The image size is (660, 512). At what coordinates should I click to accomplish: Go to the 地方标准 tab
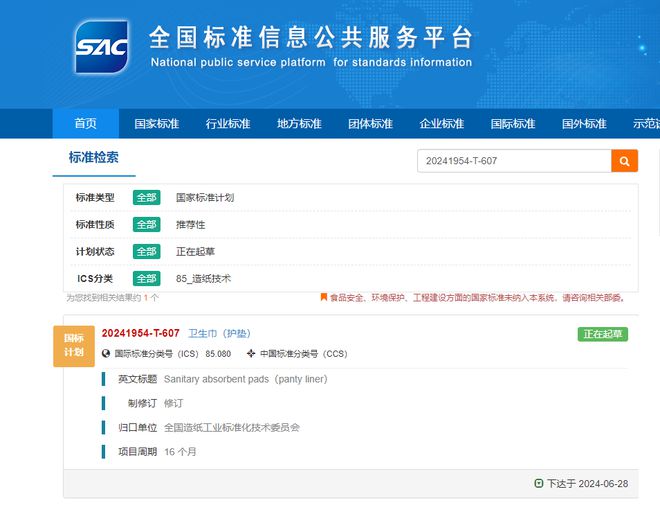299,123
